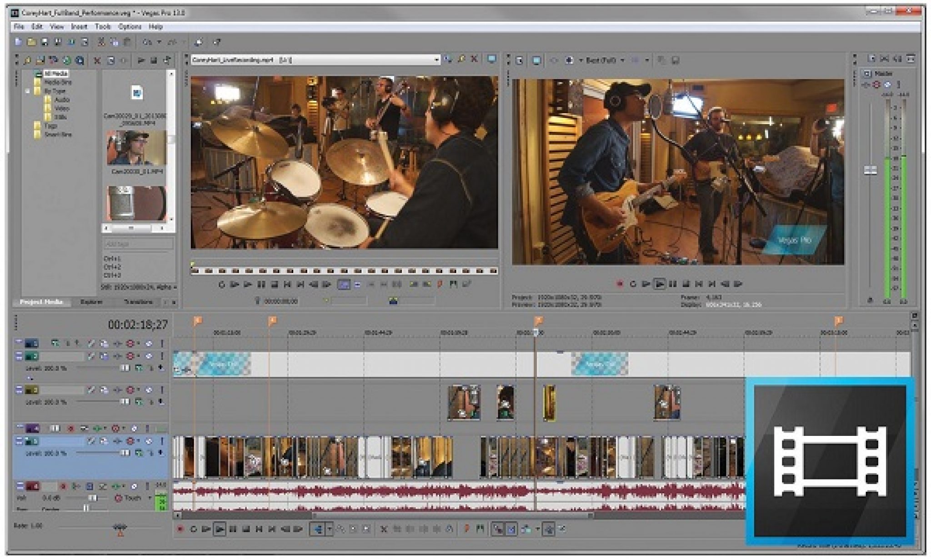Toggle mute on the top video track

point(149,344)
